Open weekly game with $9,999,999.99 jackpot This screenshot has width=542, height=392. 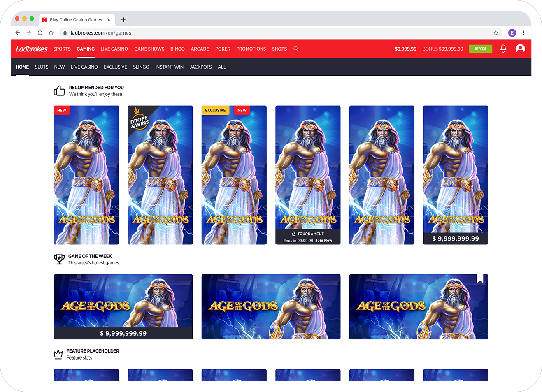pyautogui.click(x=123, y=307)
